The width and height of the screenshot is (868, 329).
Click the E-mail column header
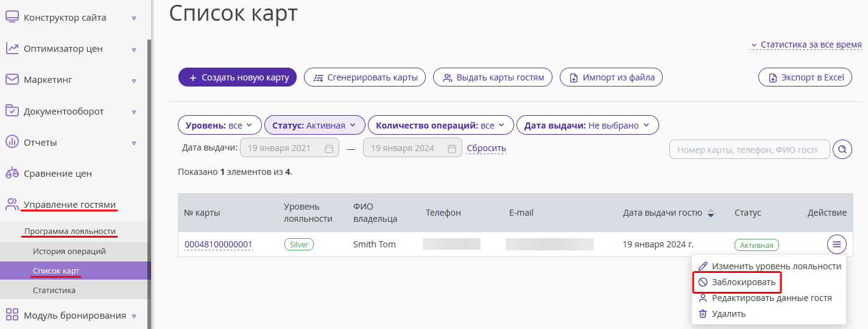[521, 213]
